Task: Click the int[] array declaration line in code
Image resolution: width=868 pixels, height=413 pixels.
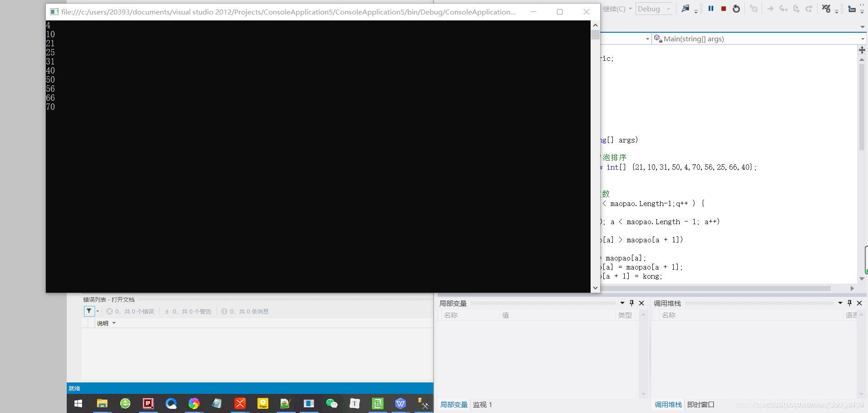Action: (x=679, y=167)
